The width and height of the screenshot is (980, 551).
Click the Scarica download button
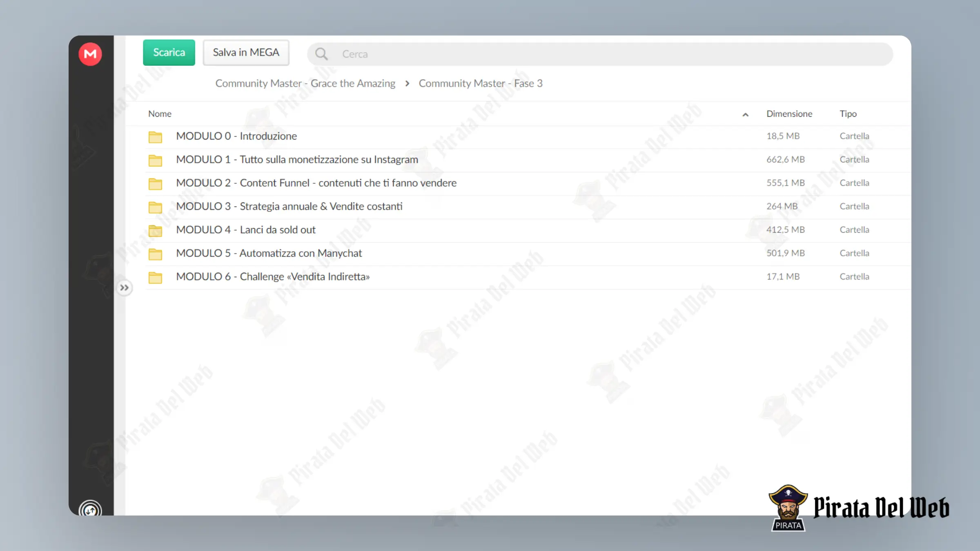[x=169, y=53]
